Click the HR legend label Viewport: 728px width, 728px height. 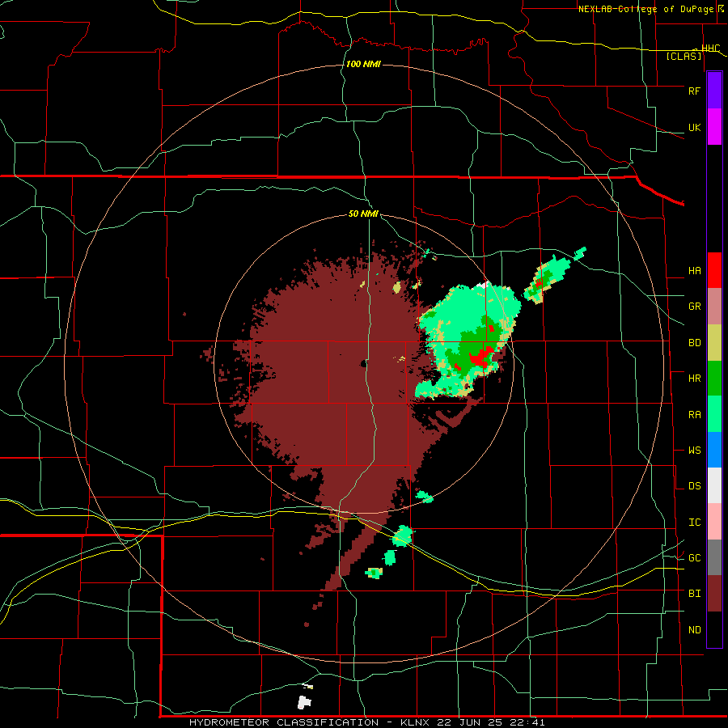tap(694, 378)
